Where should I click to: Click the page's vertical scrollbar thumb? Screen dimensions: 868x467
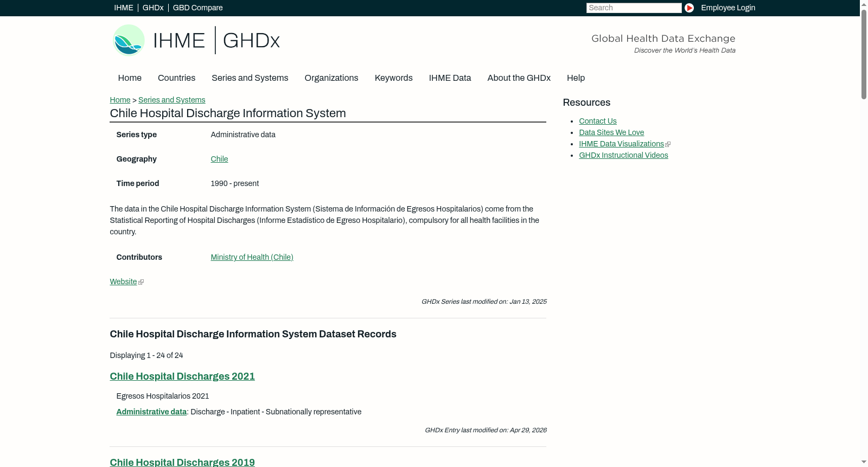(864, 54)
